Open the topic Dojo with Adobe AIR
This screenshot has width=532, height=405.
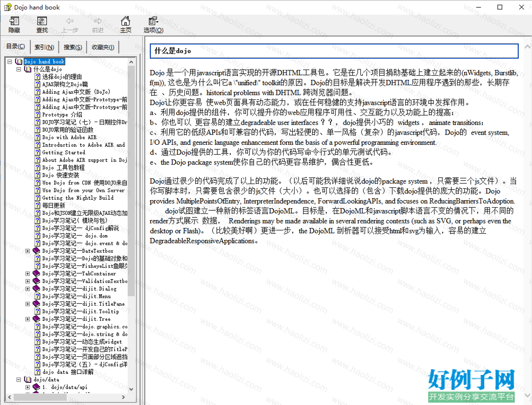69,137
